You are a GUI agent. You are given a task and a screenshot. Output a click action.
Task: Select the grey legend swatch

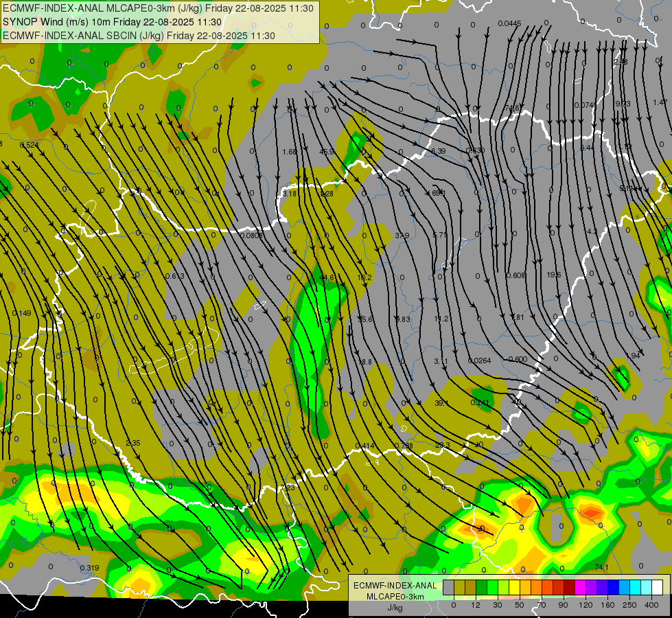coord(449,587)
